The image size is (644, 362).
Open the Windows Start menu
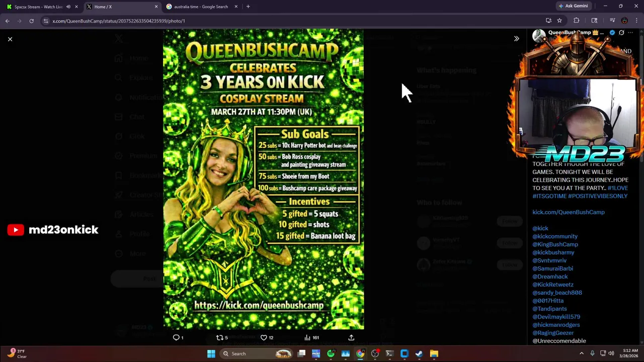[211, 353]
